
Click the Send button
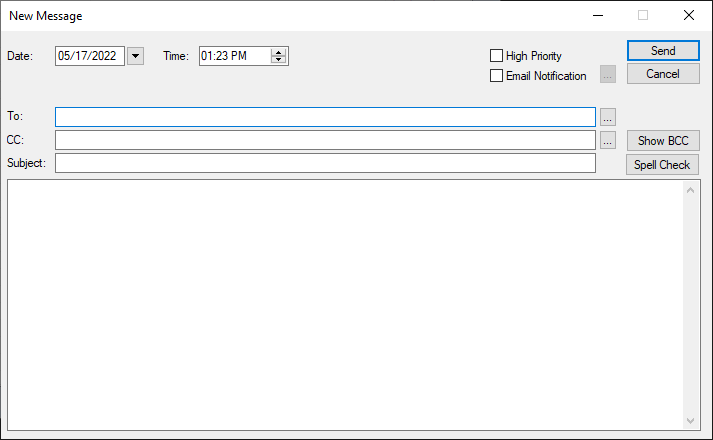662,51
